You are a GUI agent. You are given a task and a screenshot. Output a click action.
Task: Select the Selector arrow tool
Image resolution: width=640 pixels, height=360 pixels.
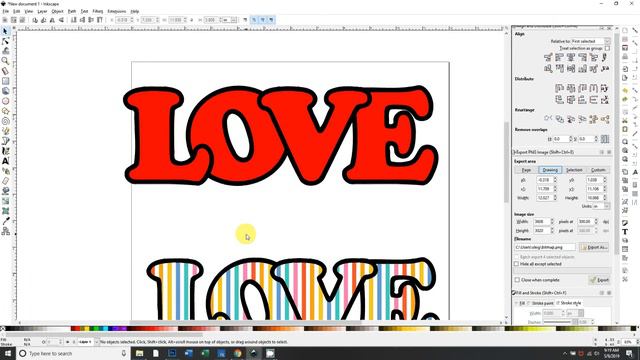5,31
